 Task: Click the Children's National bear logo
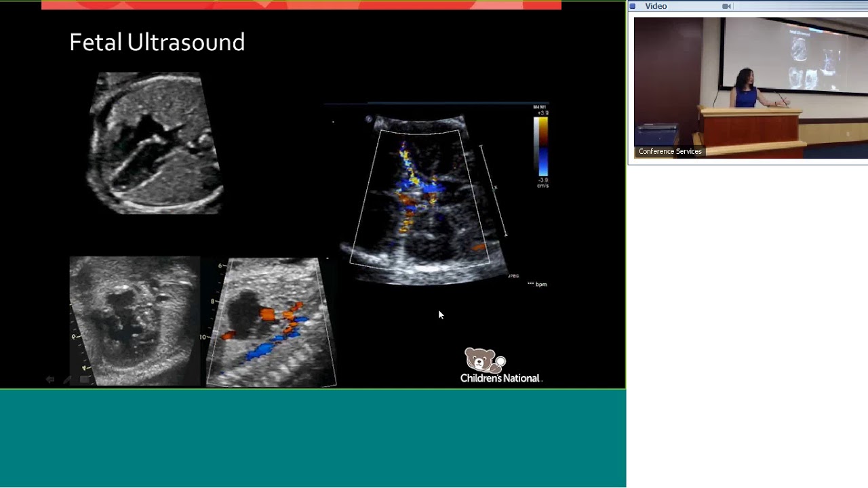(x=484, y=360)
